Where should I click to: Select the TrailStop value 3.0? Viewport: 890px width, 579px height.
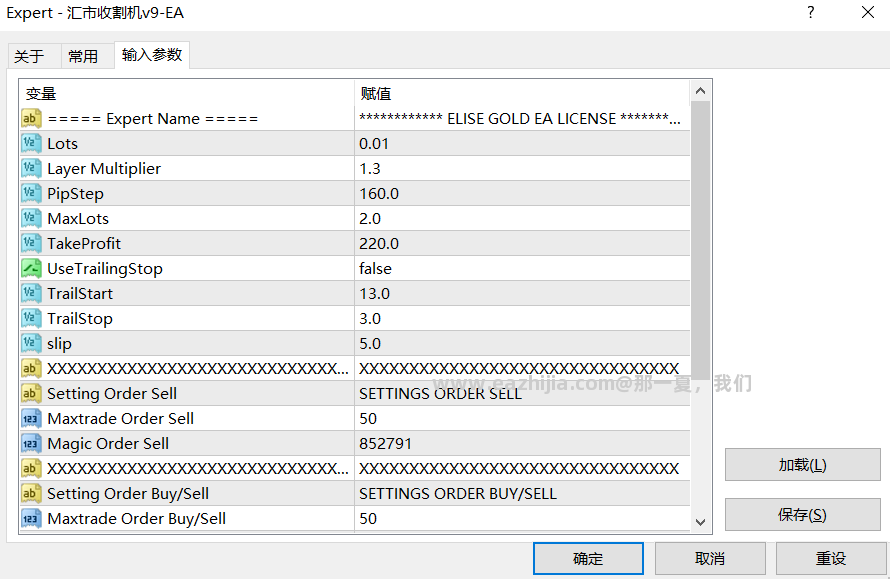(x=370, y=318)
